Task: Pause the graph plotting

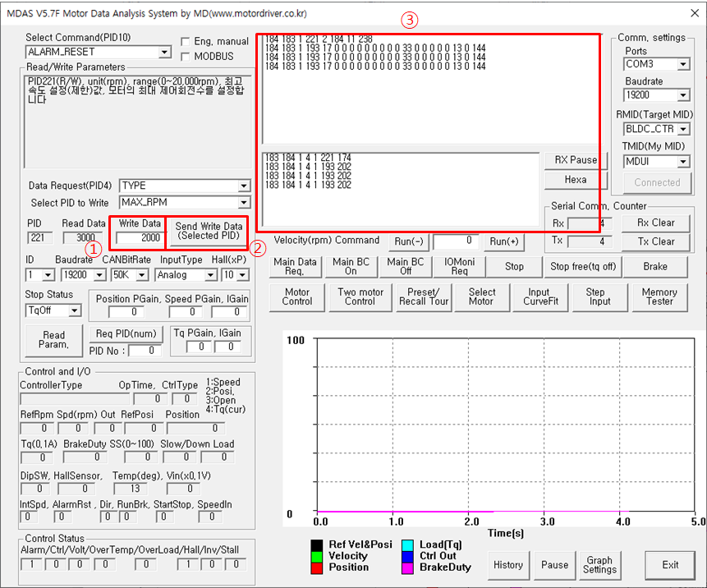Action: (x=554, y=565)
